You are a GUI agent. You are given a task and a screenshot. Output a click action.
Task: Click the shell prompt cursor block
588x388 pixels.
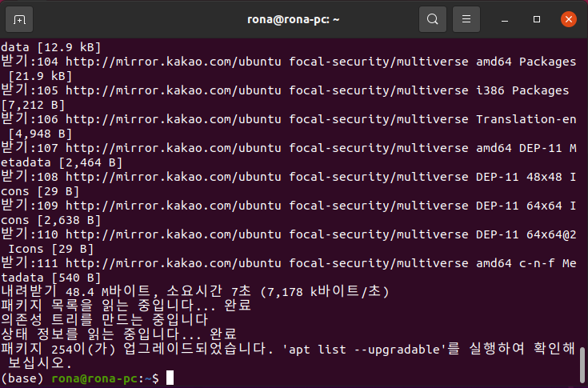pos(170,378)
